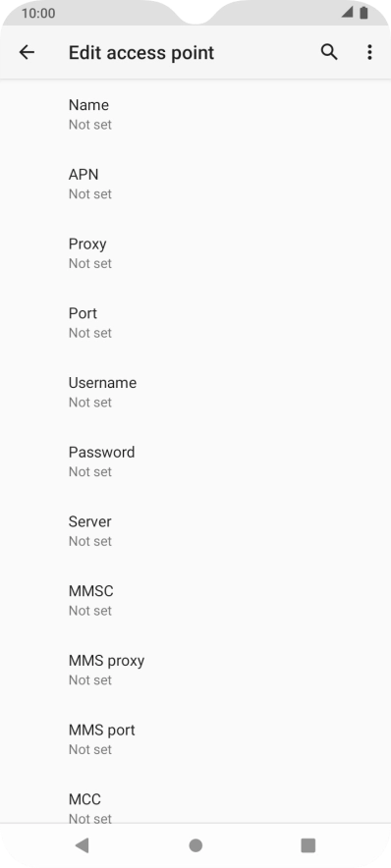Open the APN setting

click(x=195, y=184)
